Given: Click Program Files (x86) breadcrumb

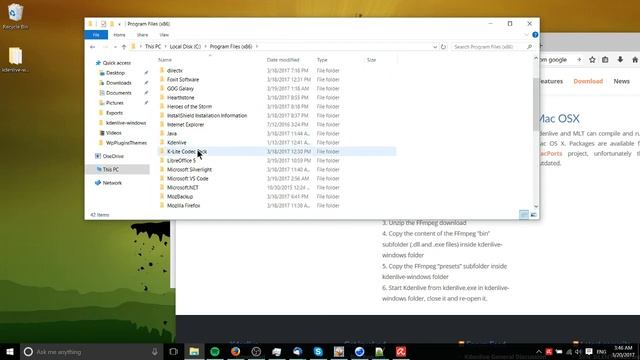Looking at the screenshot, I should pyautogui.click(x=231, y=47).
